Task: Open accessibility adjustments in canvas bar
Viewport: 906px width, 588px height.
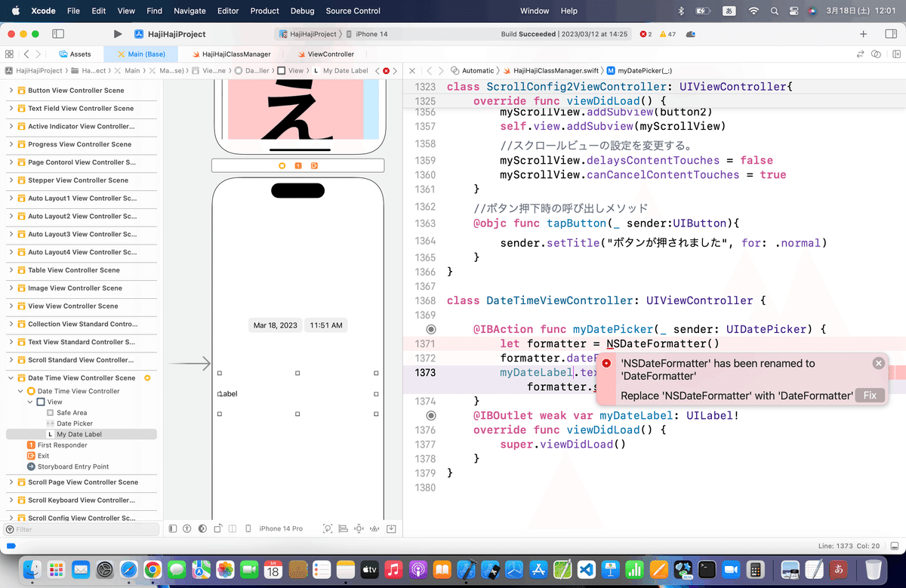Action: click(187, 528)
